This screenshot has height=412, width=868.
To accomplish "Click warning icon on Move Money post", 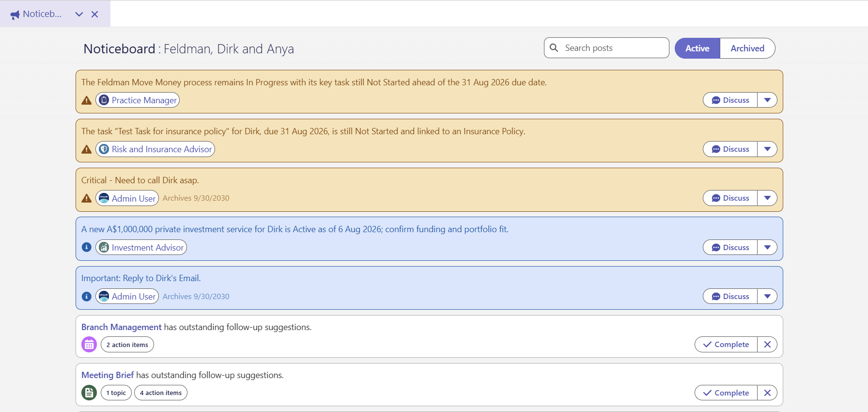I will pyautogui.click(x=87, y=100).
